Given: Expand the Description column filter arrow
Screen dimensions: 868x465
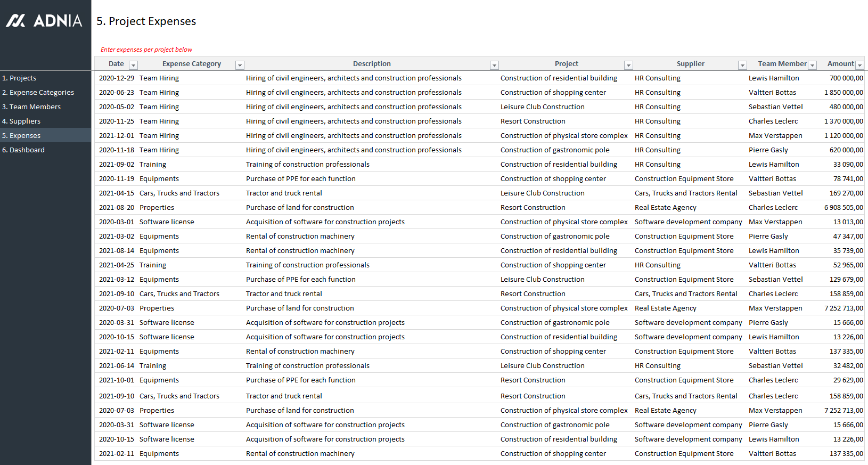Looking at the screenshot, I should [x=494, y=65].
